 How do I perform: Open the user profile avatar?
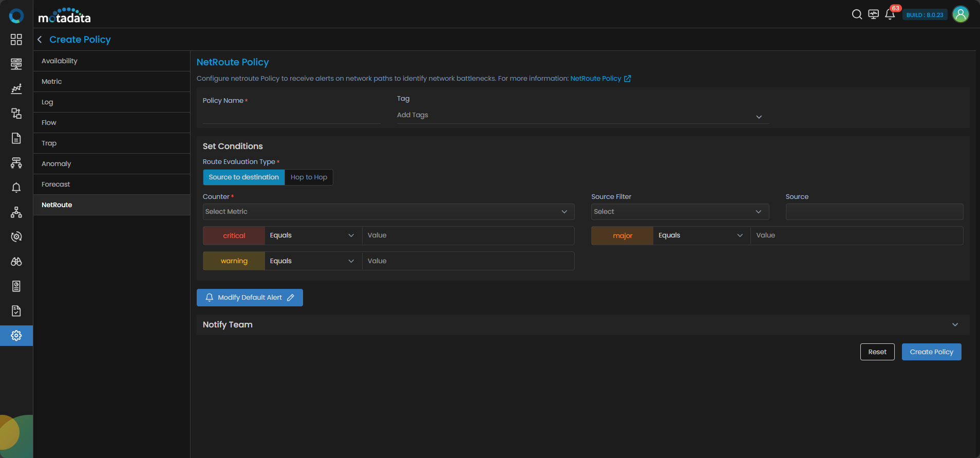pos(960,14)
